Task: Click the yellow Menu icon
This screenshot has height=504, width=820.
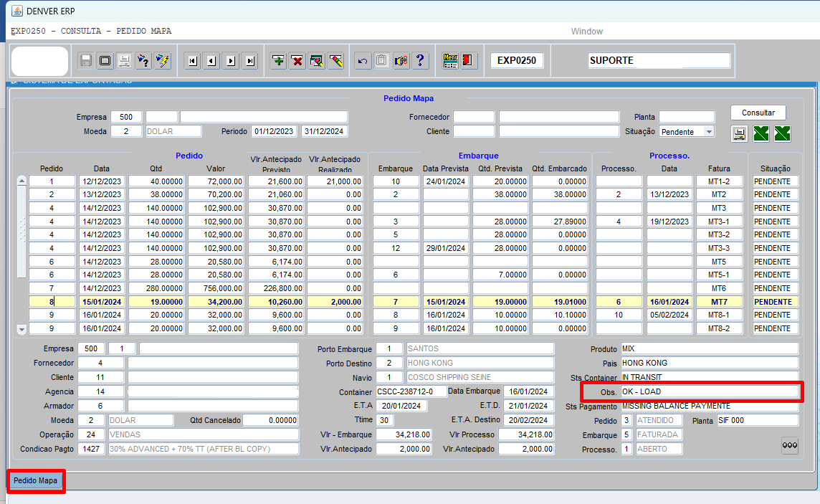Action: [x=450, y=61]
